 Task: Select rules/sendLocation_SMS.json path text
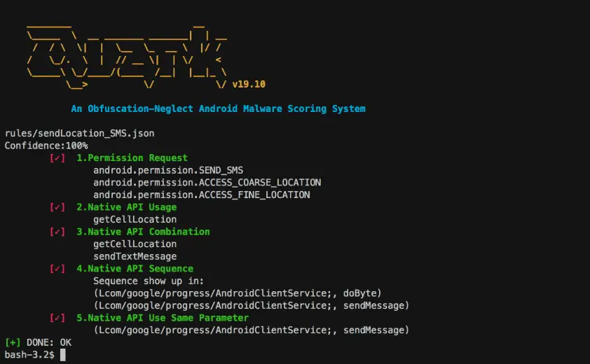pyautogui.click(x=79, y=133)
